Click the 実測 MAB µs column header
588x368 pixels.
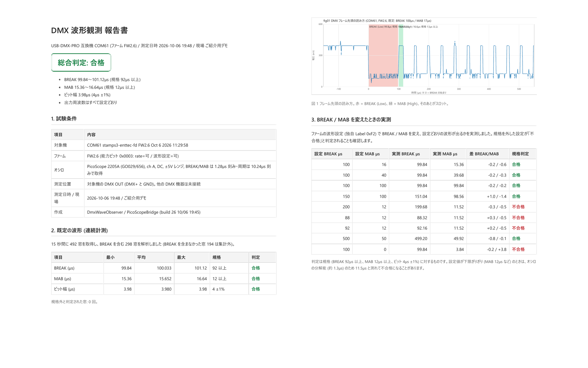(448, 154)
